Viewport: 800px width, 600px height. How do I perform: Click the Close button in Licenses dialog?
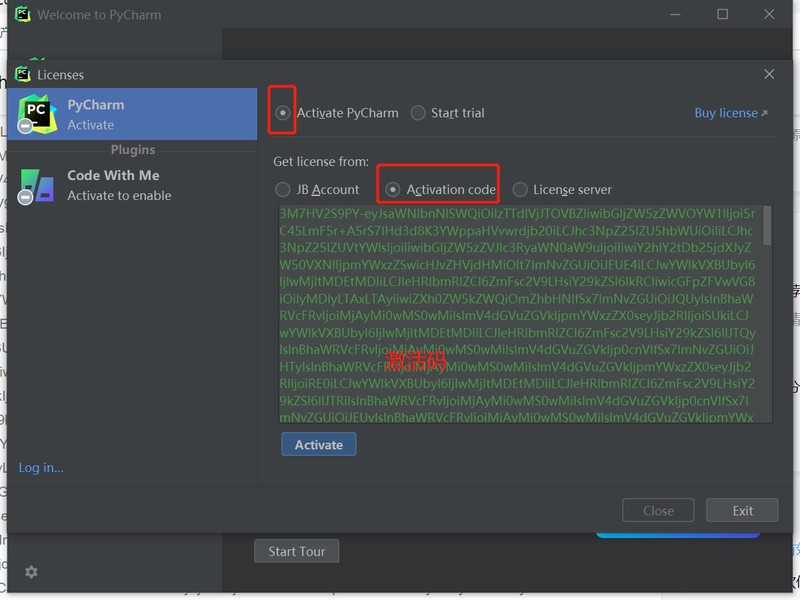pyautogui.click(x=658, y=510)
